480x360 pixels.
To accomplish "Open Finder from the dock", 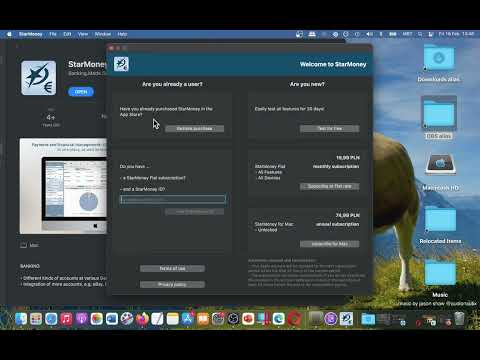I will pyautogui.click(x=21, y=319).
